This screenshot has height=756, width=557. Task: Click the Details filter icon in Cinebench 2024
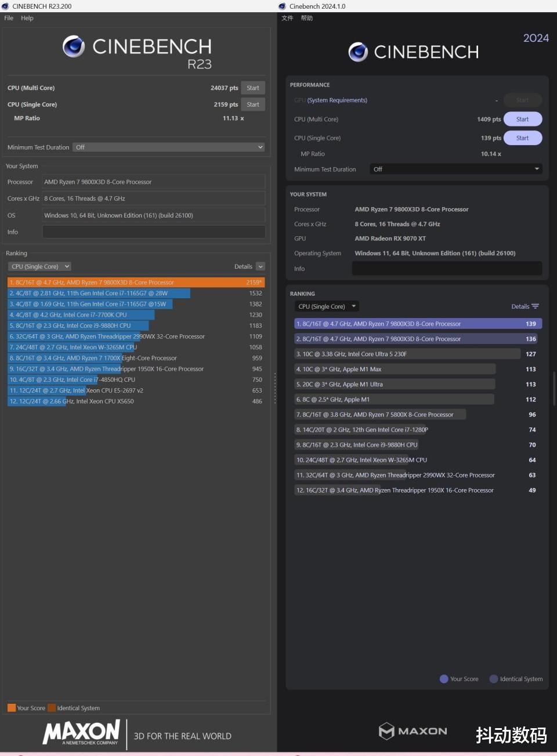(535, 306)
